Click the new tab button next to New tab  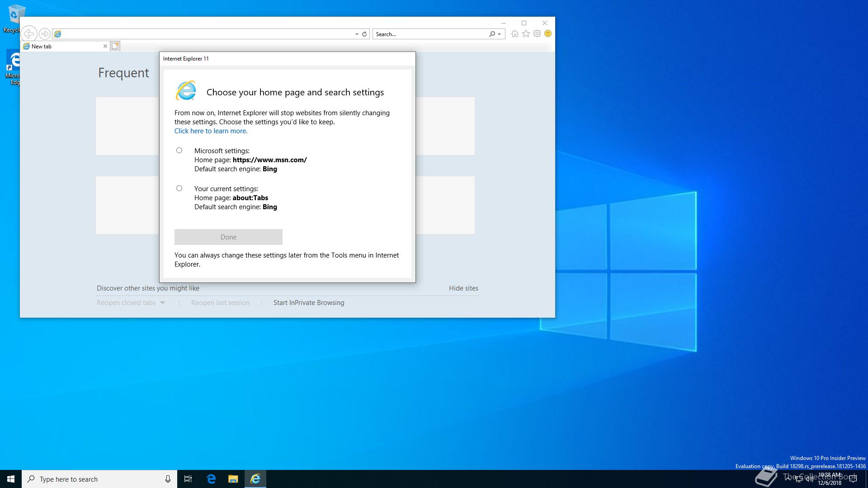click(x=115, y=46)
